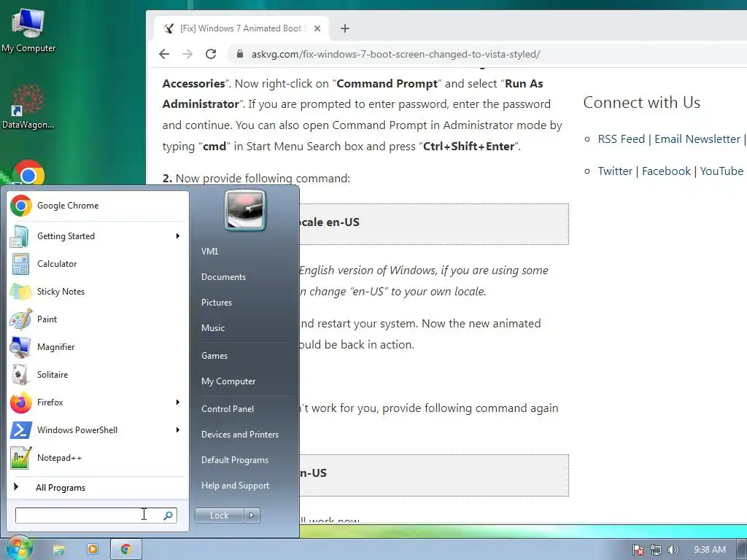Image resolution: width=747 pixels, height=560 pixels.
Task: Open a new Chrome tab
Action: [345, 28]
